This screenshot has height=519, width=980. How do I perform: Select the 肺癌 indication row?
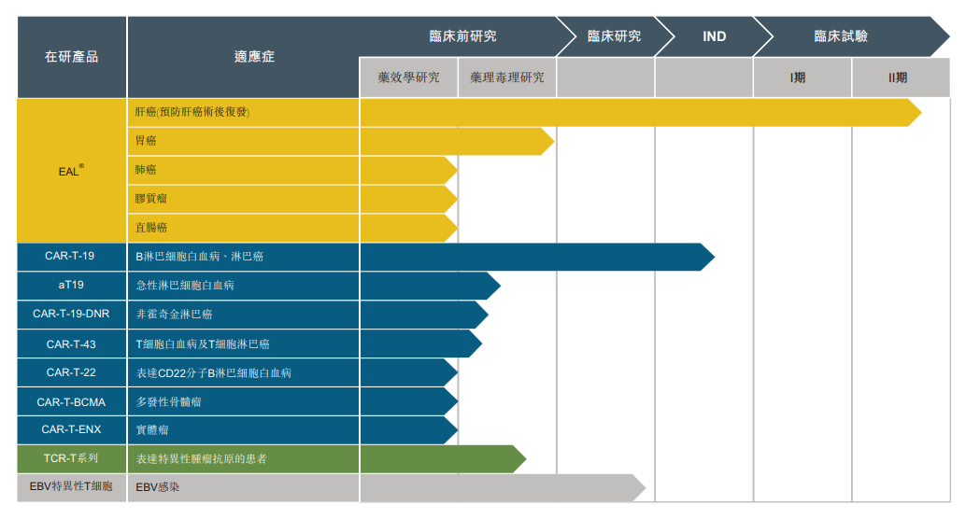click(243, 170)
